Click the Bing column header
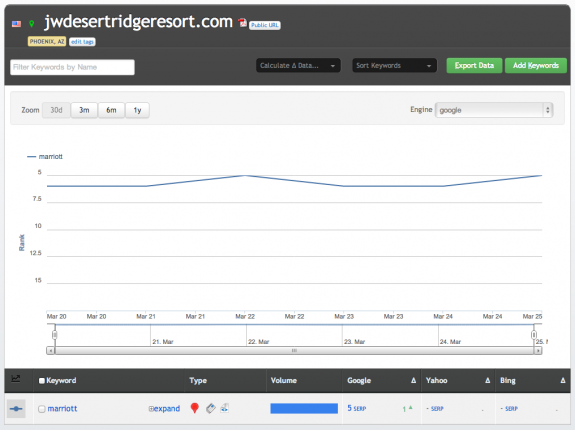575x430 pixels. tap(508, 381)
